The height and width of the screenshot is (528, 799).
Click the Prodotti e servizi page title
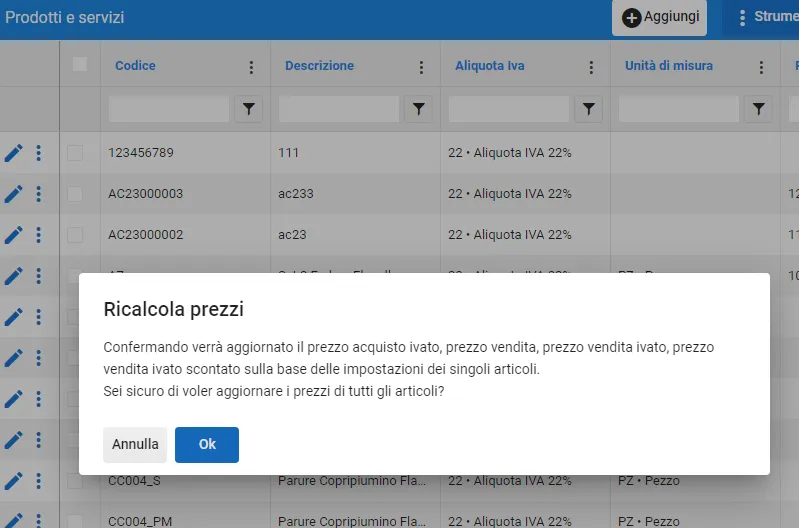point(65,17)
